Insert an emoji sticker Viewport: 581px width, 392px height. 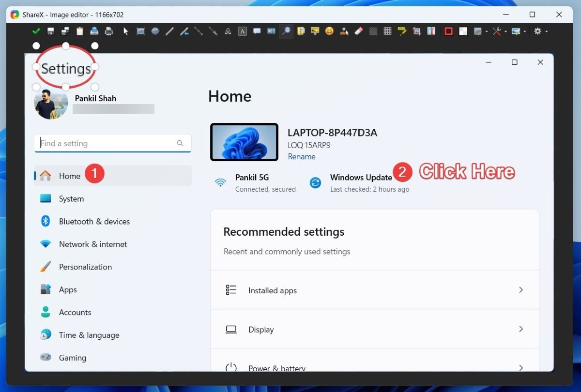coord(329,31)
